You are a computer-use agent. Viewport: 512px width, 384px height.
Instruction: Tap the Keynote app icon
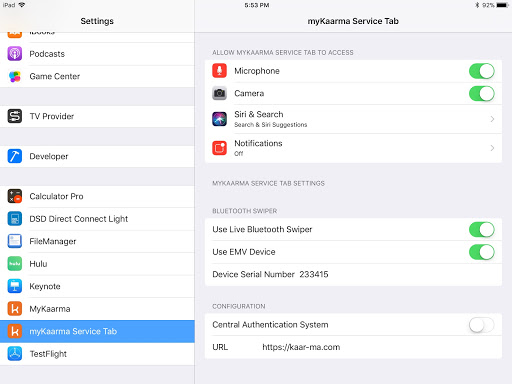15,286
